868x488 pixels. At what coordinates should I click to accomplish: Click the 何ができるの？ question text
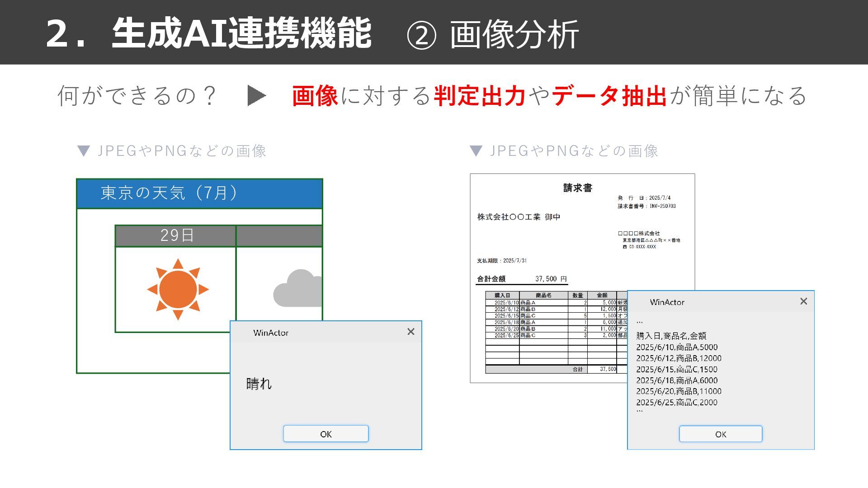pos(138,95)
